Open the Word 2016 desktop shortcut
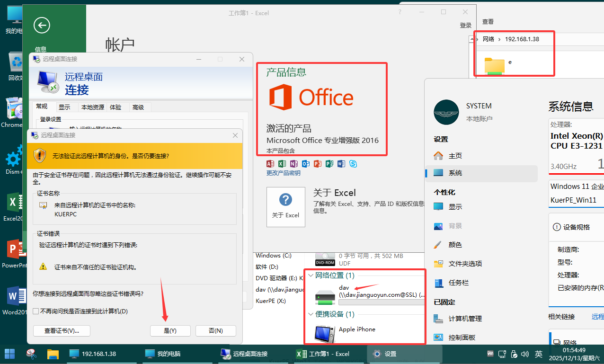This screenshot has height=364, width=604. (13, 298)
